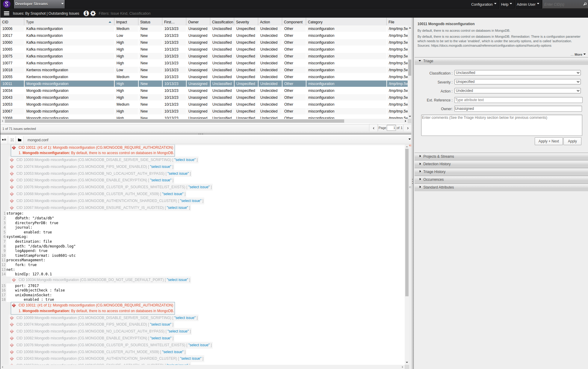This screenshot has width=588, height=369.
Task: Open the Admin User menu
Action: tap(528, 4)
